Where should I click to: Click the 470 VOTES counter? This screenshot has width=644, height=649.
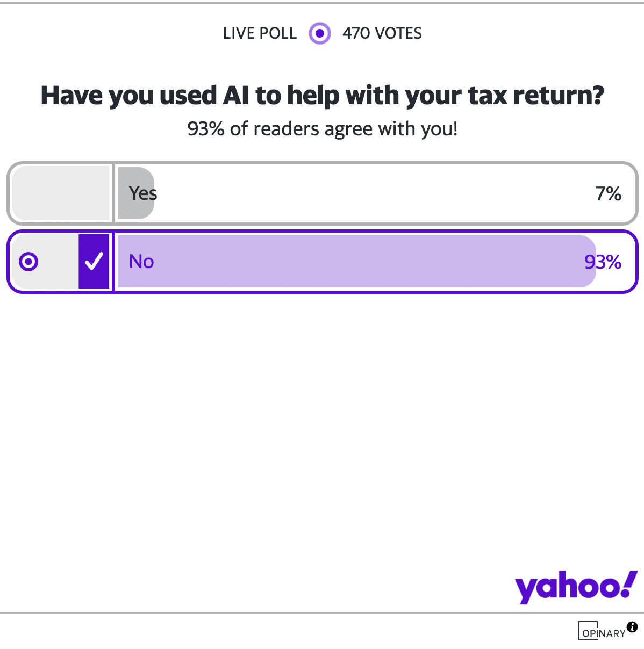click(382, 33)
